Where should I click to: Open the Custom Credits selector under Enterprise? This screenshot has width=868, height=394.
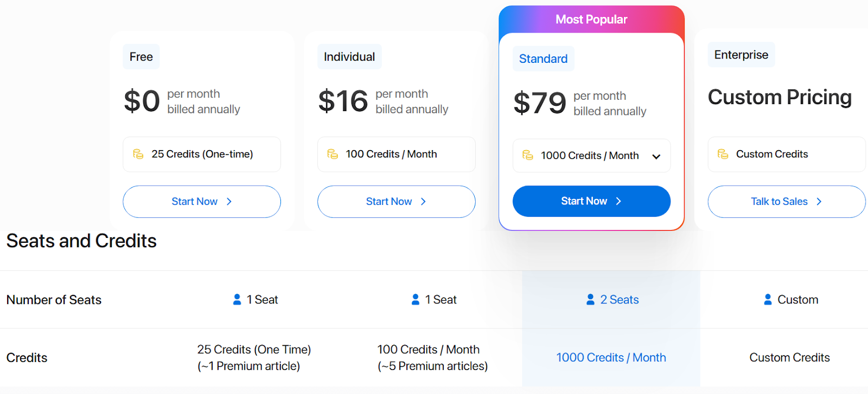pos(786,154)
